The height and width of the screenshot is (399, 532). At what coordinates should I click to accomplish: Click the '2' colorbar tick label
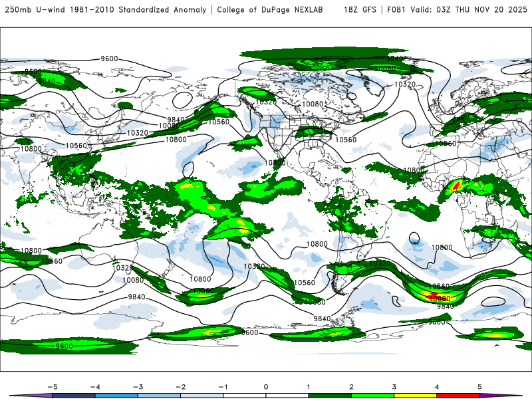pos(352,387)
